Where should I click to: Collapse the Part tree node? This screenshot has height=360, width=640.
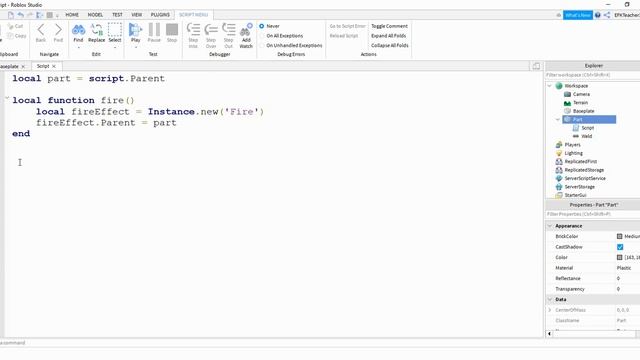pos(558,120)
